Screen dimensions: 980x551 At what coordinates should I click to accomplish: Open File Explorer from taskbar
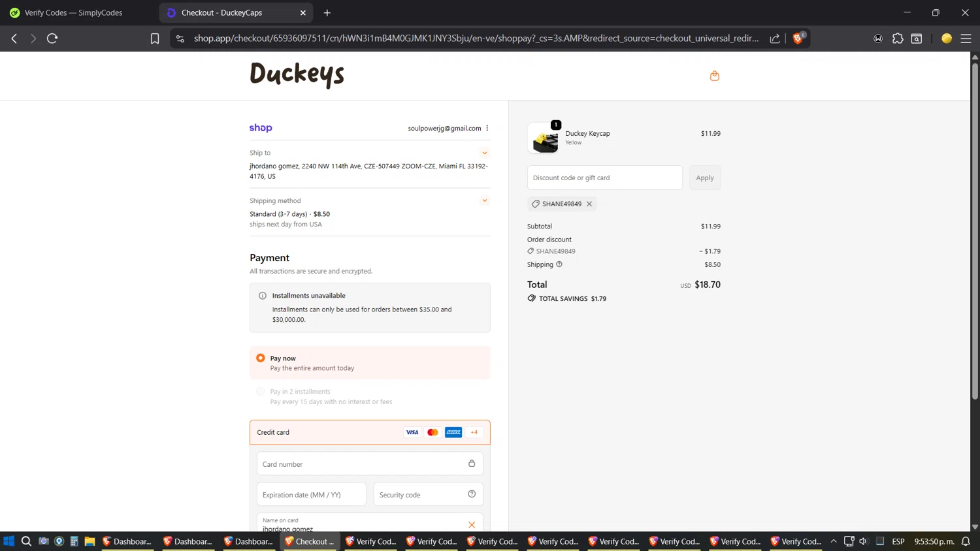[90, 541]
